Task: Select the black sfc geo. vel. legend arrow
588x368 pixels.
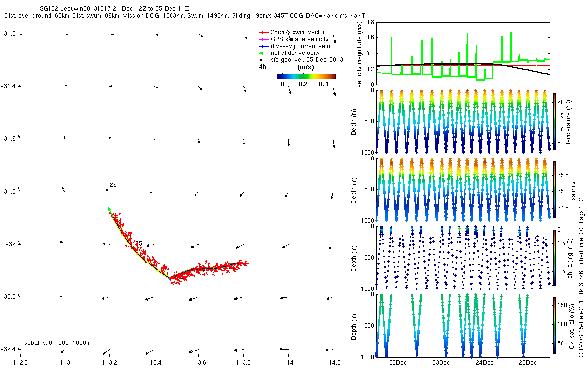Action: tap(263, 60)
